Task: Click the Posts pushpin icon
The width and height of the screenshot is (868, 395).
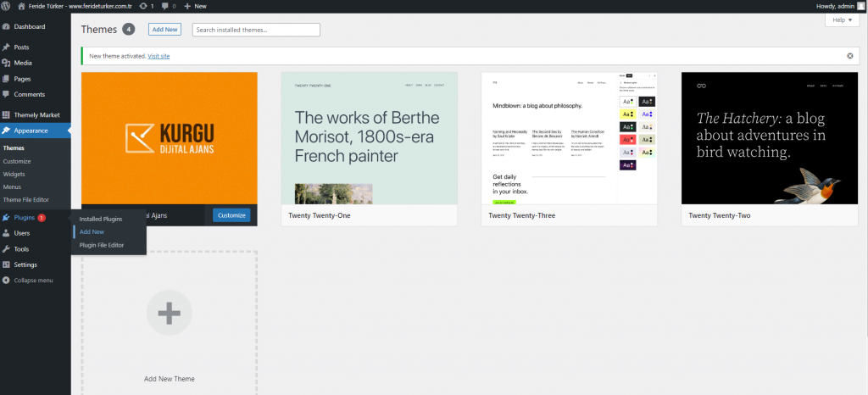Action: point(6,47)
